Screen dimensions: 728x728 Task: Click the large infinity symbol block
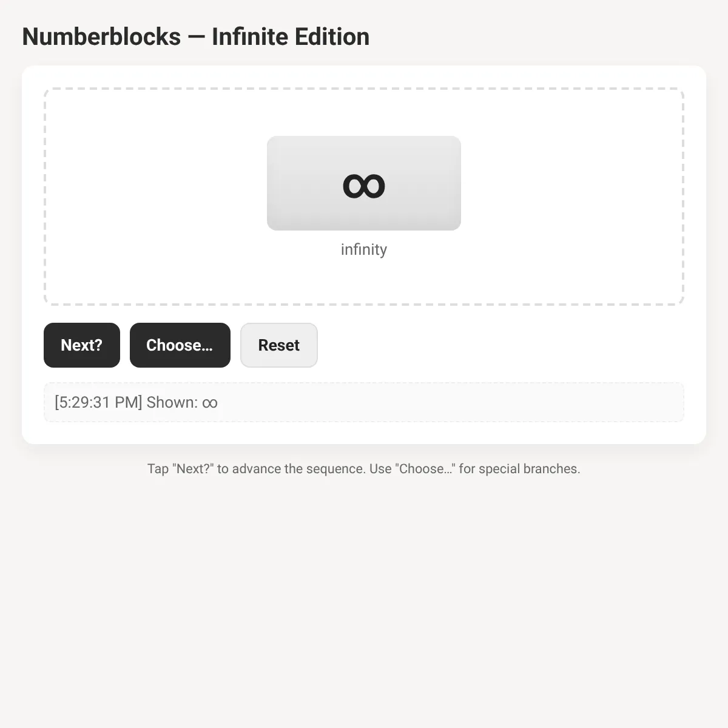(364, 183)
